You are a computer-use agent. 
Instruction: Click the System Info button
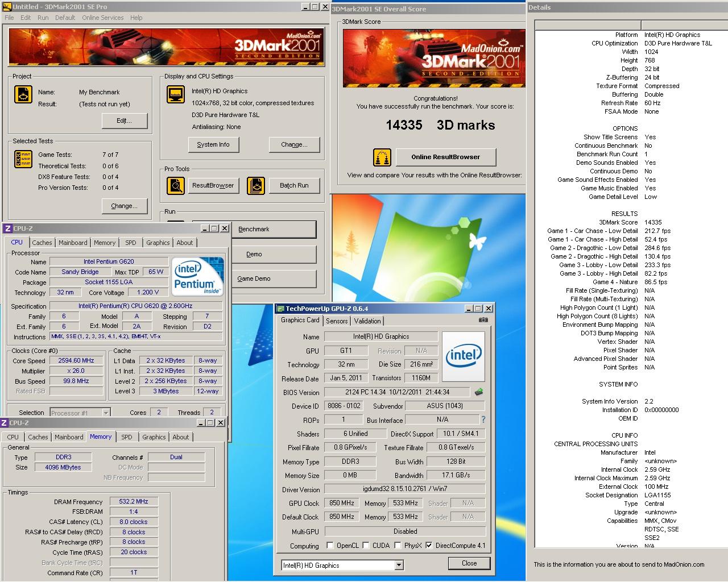213,144
